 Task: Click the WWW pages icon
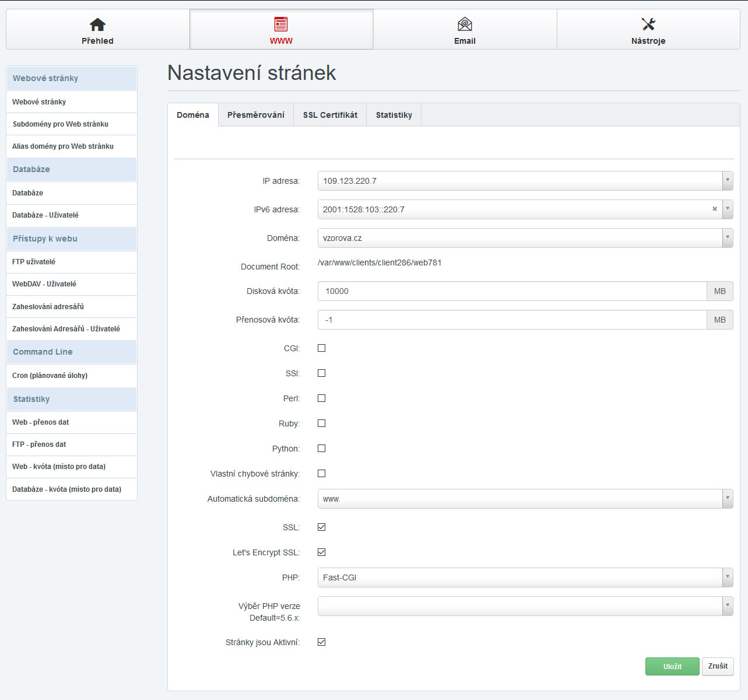(281, 24)
